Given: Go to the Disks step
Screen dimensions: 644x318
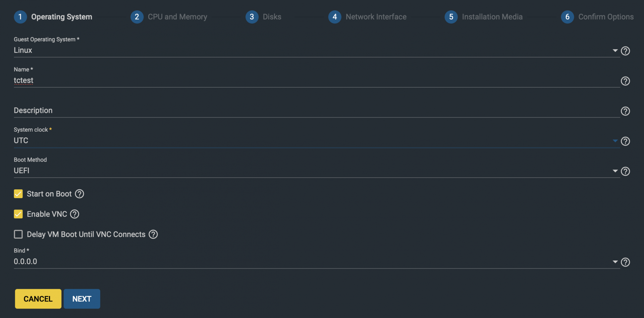Looking at the screenshot, I should point(272,17).
